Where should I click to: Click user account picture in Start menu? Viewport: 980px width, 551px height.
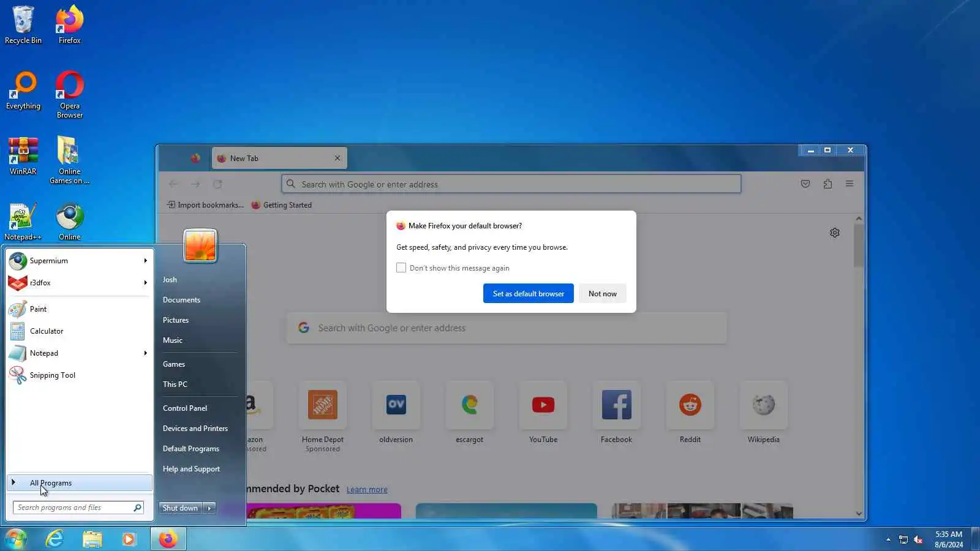[200, 245]
